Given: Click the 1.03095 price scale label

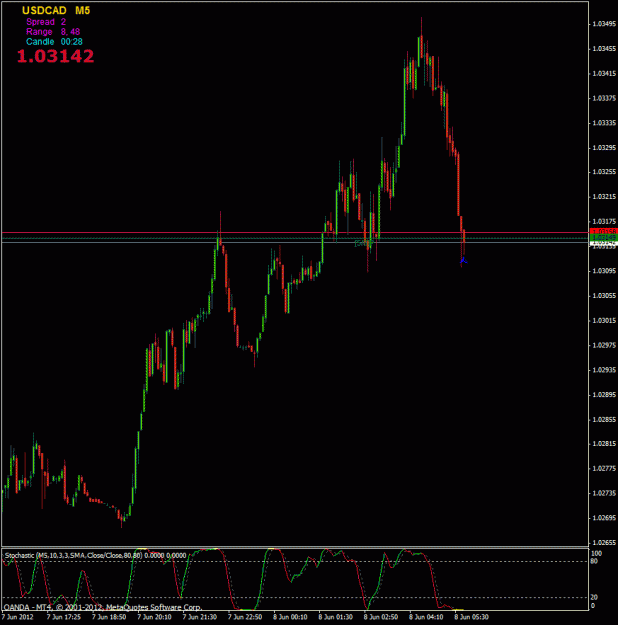Looking at the screenshot, I should [604, 271].
